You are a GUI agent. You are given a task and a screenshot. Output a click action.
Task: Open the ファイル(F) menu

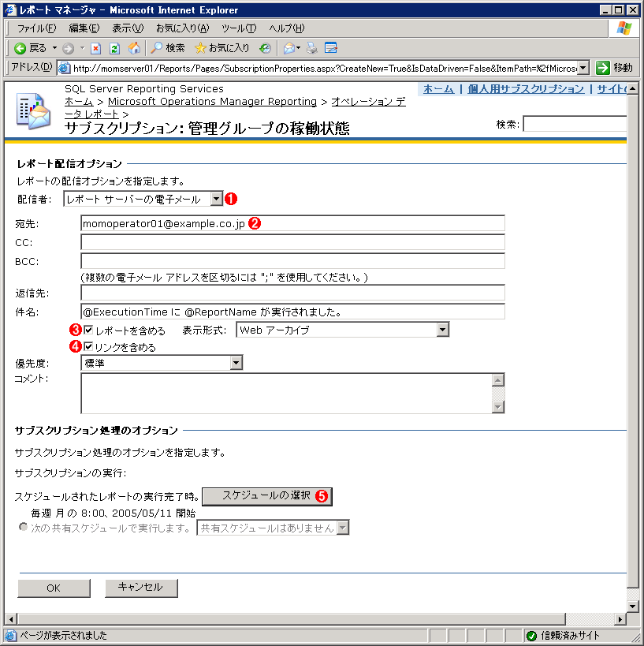point(36,28)
